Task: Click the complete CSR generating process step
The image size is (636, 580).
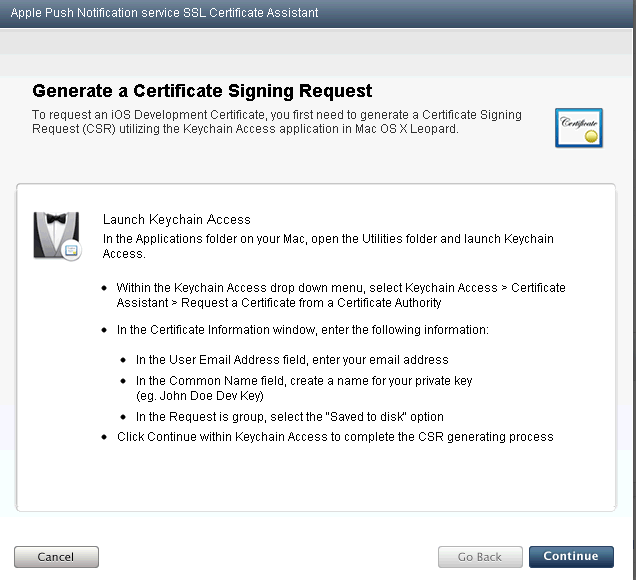Action: (x=335, y=437)
